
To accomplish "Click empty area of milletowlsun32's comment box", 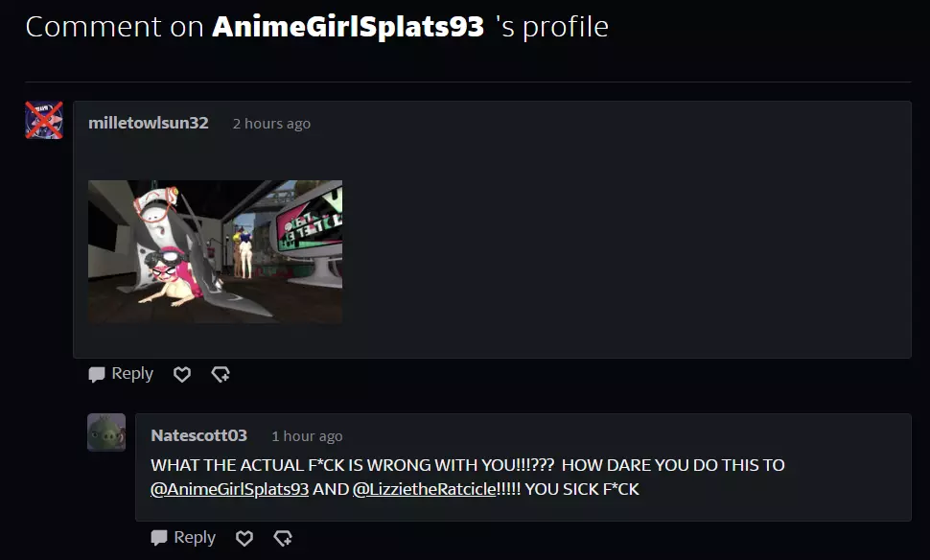I will (x=623, y=249).
